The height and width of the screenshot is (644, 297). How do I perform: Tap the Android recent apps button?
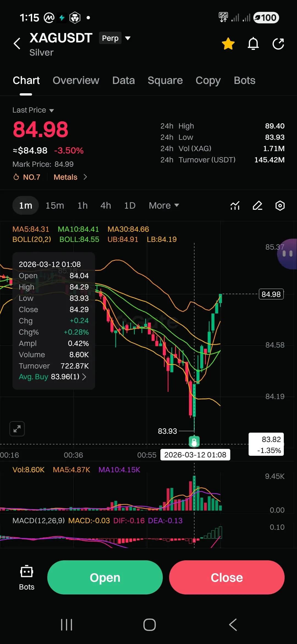(x=67, y=625)
